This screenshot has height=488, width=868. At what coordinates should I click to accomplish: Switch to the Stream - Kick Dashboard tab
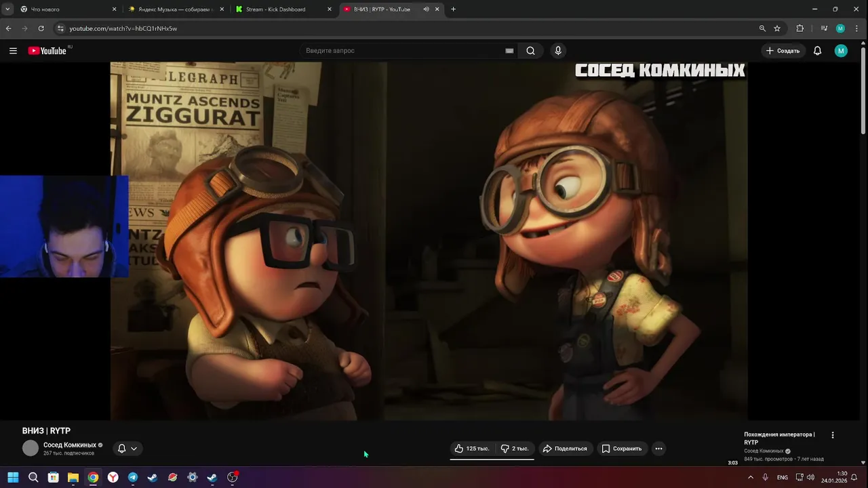coord(283,9)
